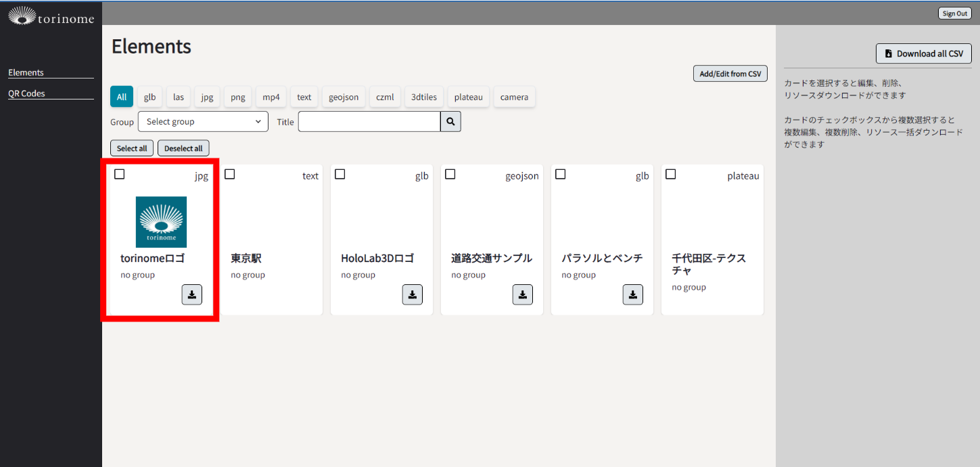Viewport: 980px width, 467px height.
Task: Open the torinomeロゴ thumbnail image
Action: 161,222
